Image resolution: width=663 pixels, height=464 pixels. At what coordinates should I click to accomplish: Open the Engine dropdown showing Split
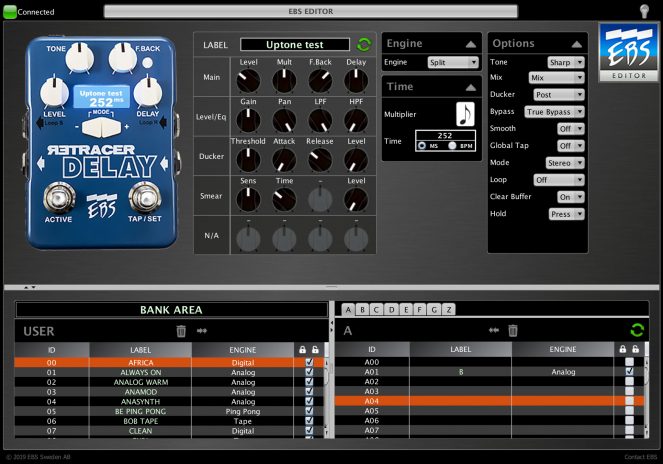[x=452, y=62]
